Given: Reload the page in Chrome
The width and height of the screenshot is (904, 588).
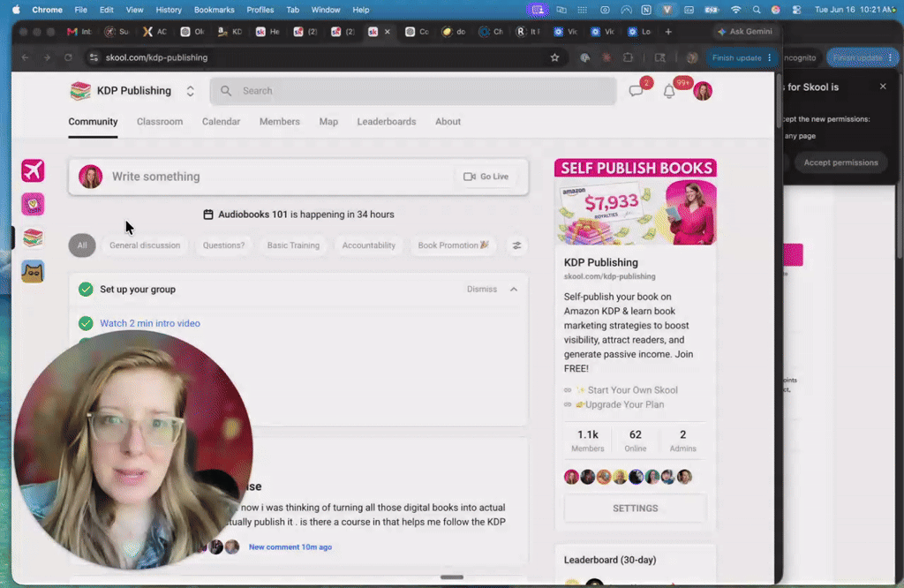Looking at the screenshot, I should [68, 57].
